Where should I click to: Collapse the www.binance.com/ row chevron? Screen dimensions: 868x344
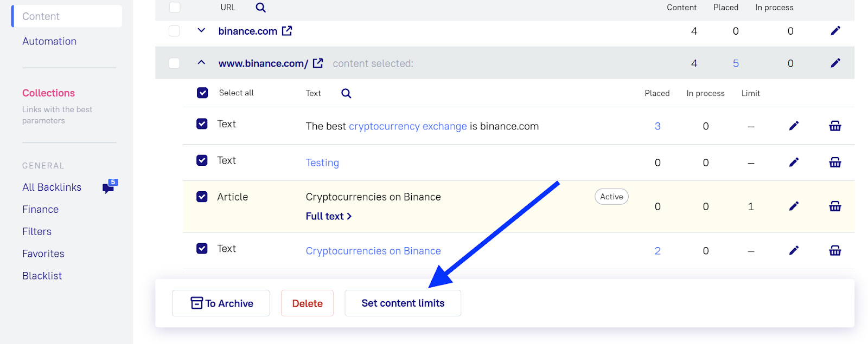201,63
